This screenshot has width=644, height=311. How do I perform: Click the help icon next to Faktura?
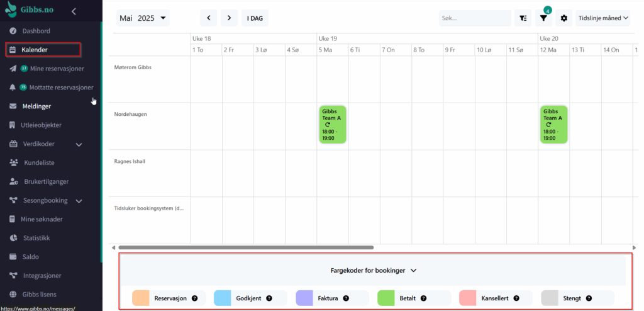[346, 298]
